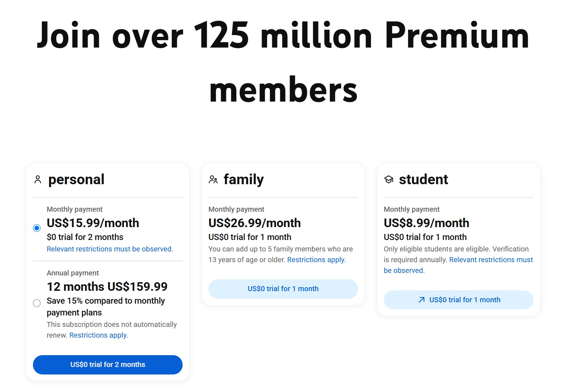Click the personal plan person icon

click(38, 180)
